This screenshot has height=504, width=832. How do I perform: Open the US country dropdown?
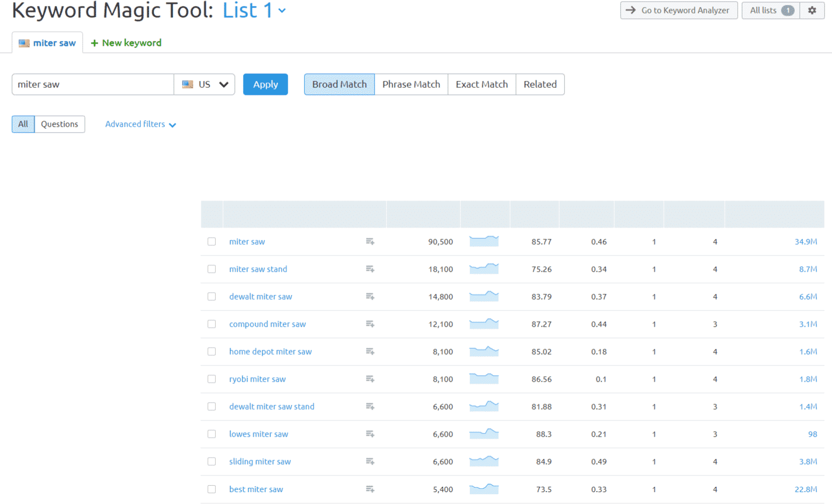click(x=204, y=85)
